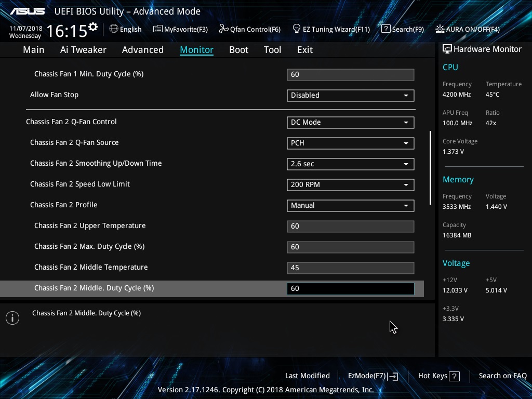Click the date 11/07/2018
The width and height of the screenshot is (532, 399).
26,29
